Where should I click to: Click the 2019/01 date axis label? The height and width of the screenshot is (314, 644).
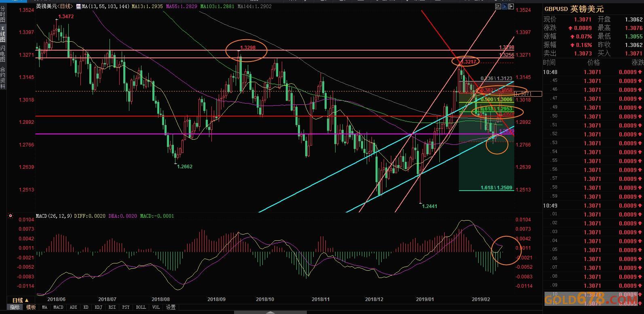(x=425, y=299)
